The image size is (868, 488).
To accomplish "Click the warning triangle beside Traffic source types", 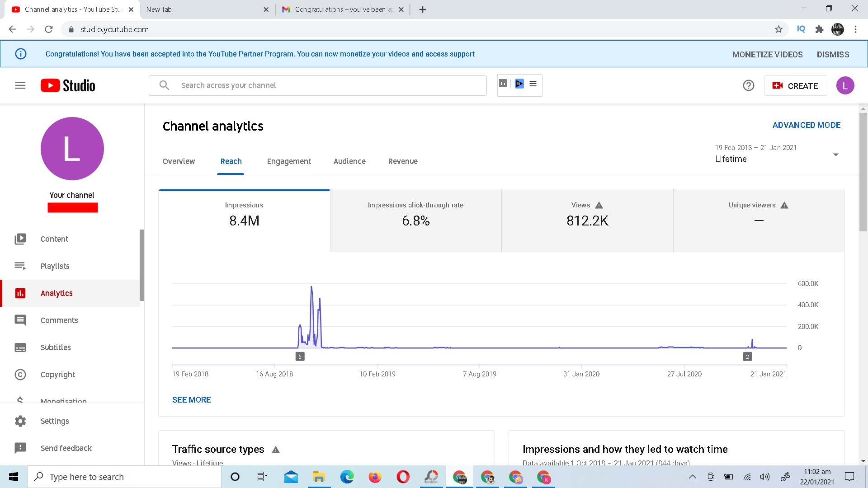I will point(276,450).
